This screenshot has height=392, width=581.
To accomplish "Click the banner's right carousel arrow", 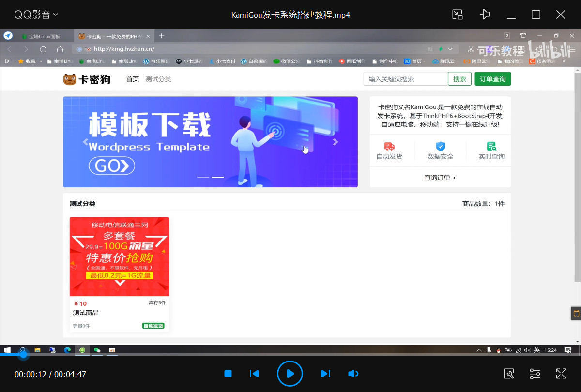I will pos(336,142).
